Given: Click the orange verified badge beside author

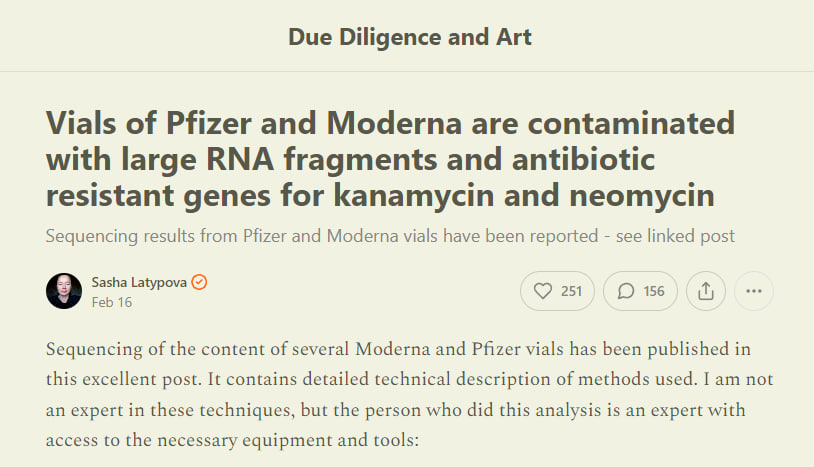Looking at the screenshot, I should [x=200, y=282].
